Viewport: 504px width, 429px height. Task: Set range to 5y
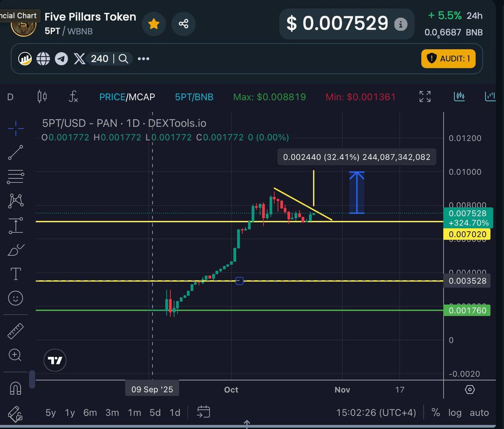click(50, 413)
